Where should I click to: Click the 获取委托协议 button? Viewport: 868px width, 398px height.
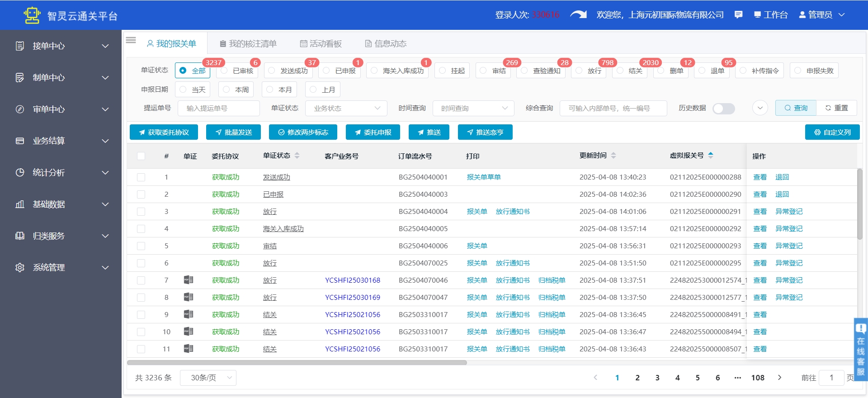[x=164, y=132]
